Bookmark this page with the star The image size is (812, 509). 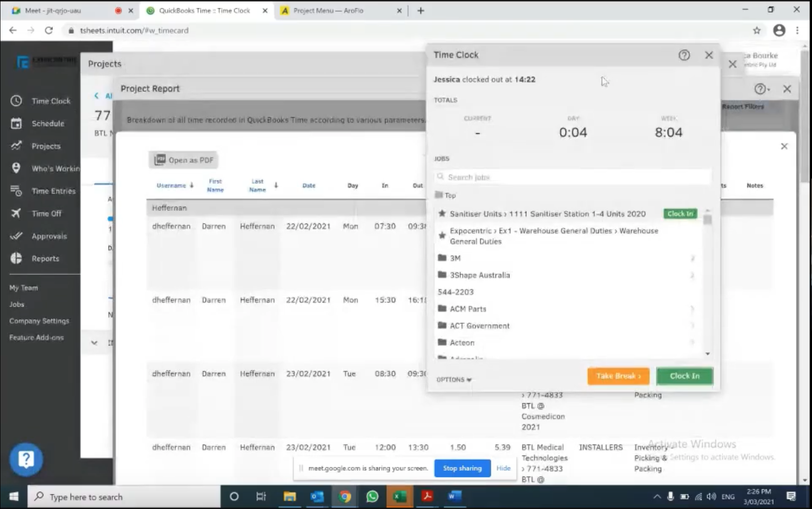tap(757, 31)
